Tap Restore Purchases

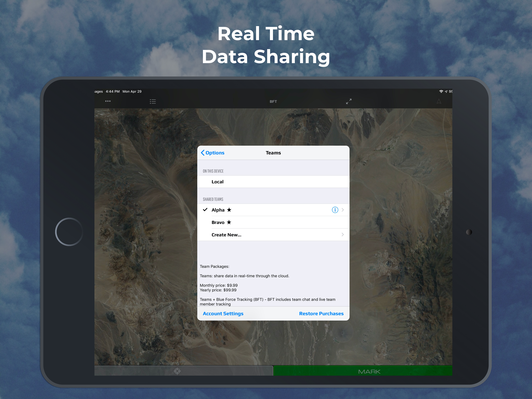[321, 313]
